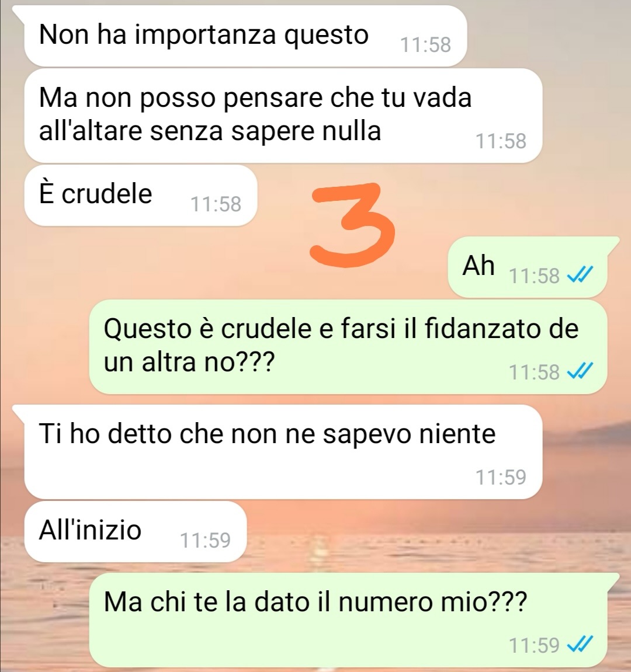This screenshot has width=631, height=672.
Task: Tap the read receipt ticks on 'Ah' message
Action: 580,275
